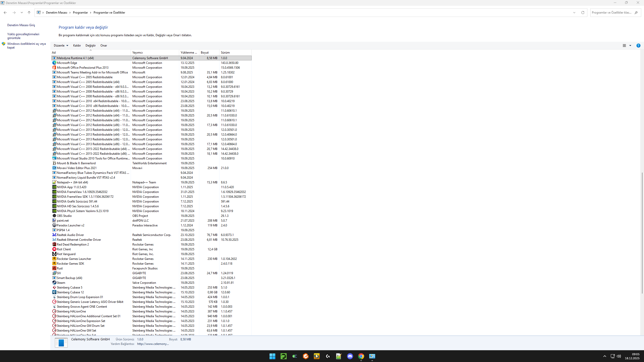Click the Celemony program thumbnail in details pane

tap(61, 342)
